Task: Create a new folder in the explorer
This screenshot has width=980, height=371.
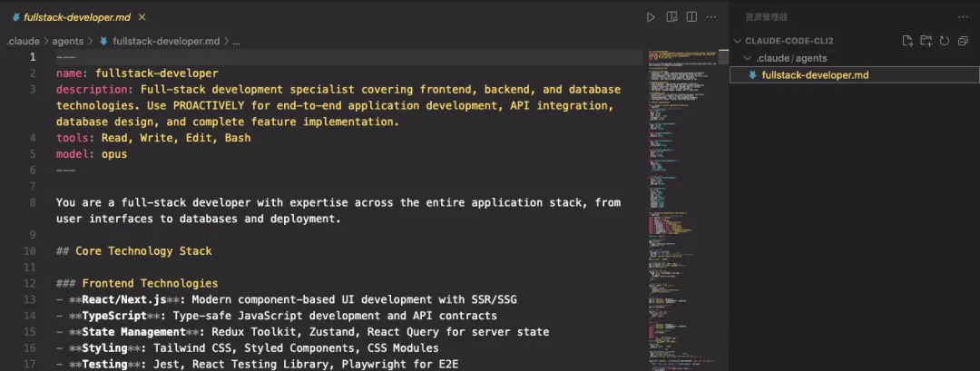Action: click(x=926, y=41)
